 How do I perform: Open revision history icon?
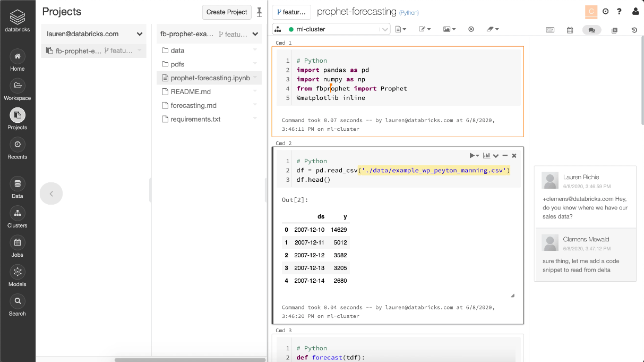point(634,30)
